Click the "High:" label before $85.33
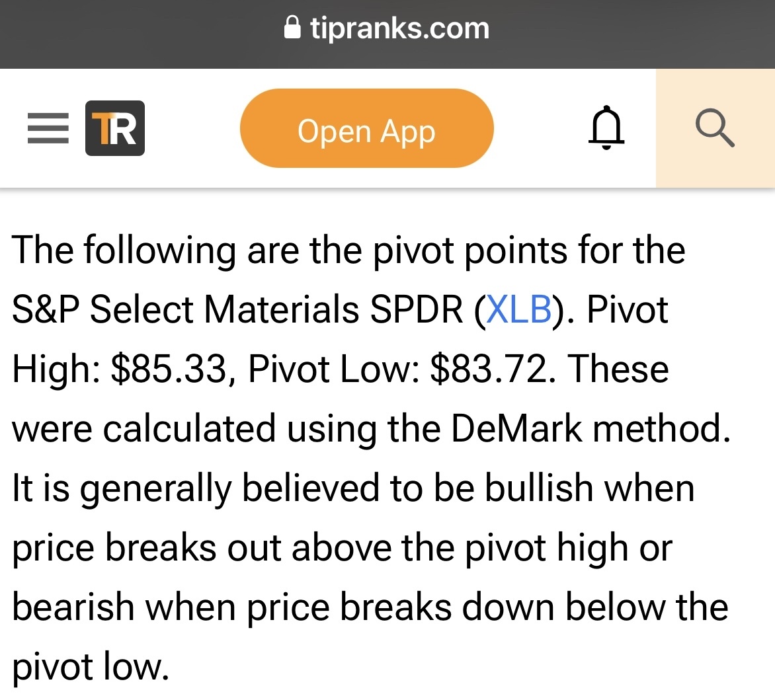Screen dimensions: 775x700 56,369
